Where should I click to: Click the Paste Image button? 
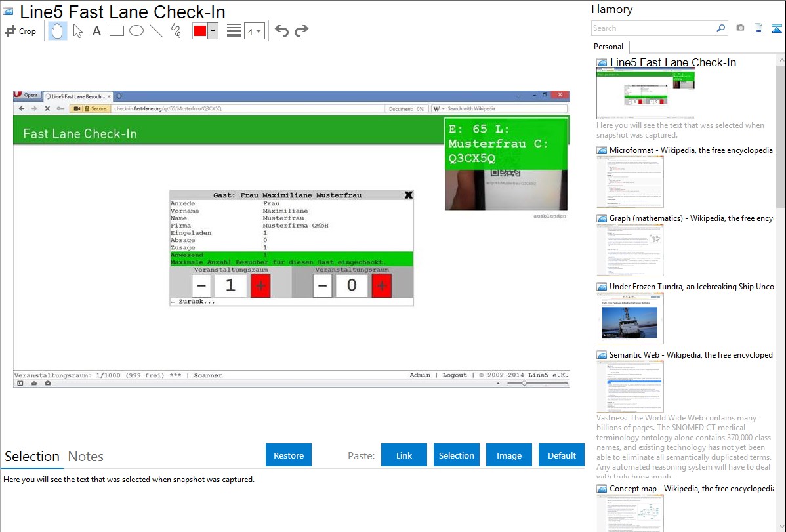tap(508, 455)
